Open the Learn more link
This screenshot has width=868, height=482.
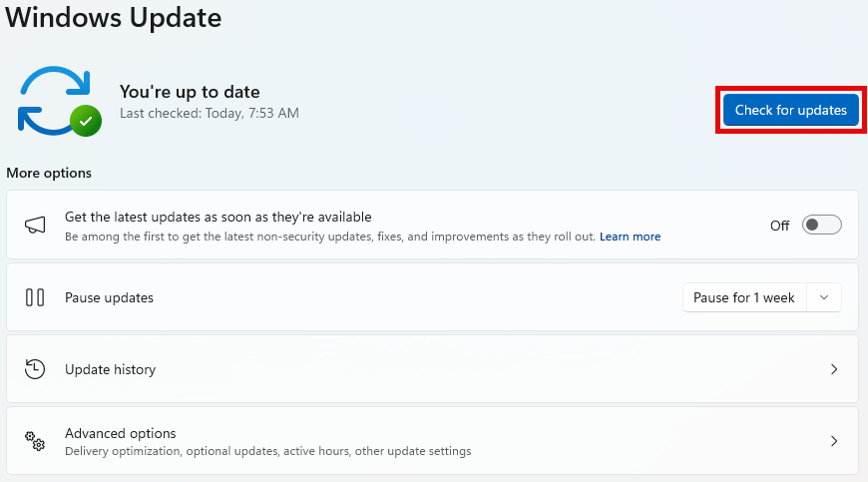(x=630, y=237)
